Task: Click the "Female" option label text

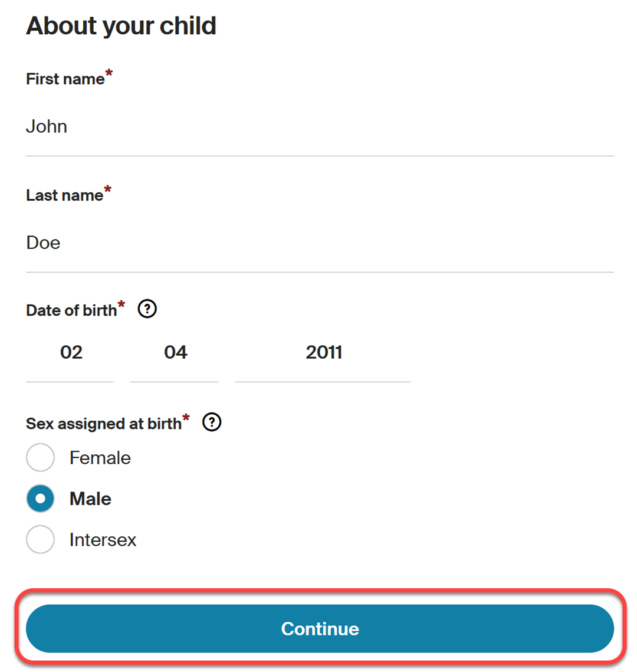Action: click(100, 458)
